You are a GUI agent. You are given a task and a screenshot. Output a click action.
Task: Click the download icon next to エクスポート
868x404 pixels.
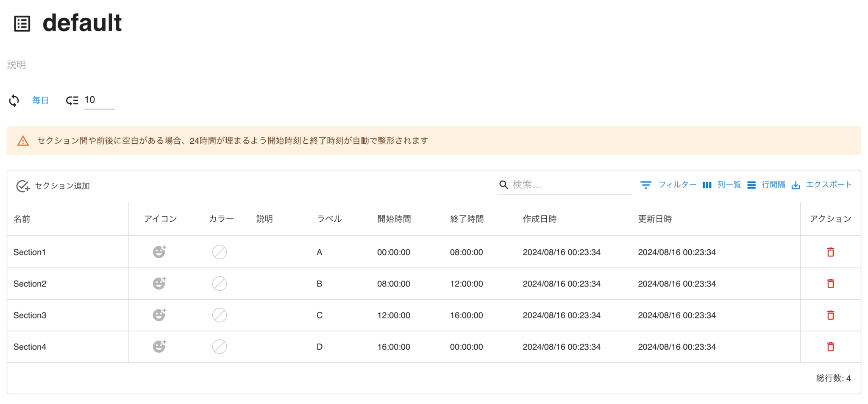[797, 185]
